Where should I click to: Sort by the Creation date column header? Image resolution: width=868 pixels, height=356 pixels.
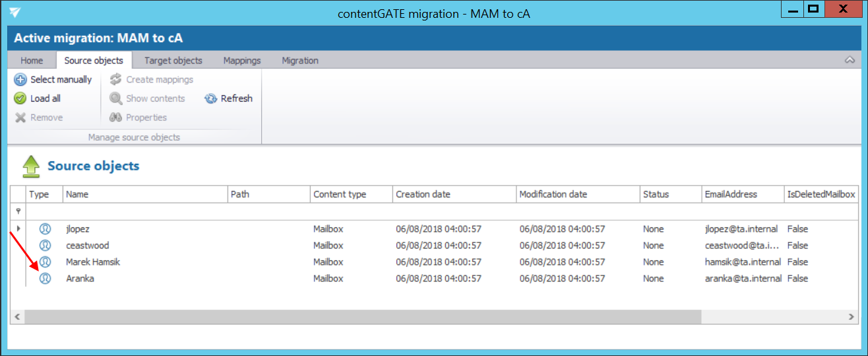point(423,194)
